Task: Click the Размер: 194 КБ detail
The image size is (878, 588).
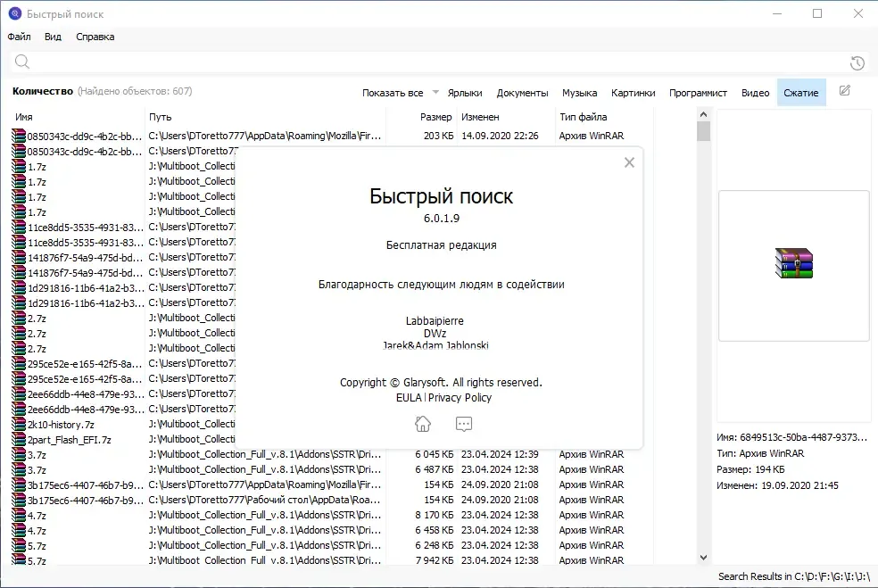Action: click(750, 469)
